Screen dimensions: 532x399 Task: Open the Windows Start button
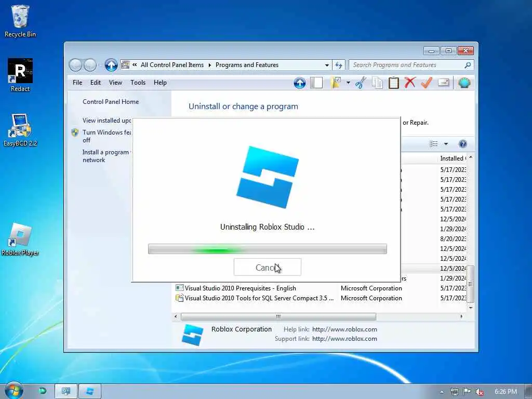coord(14,391)
